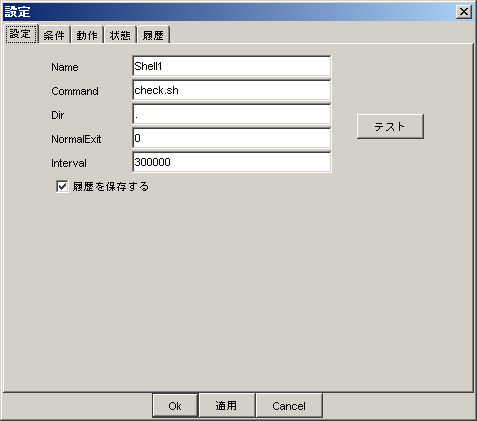Click the NormalExit label text
This screenshot has height=421, width=477.
(76, 139)
